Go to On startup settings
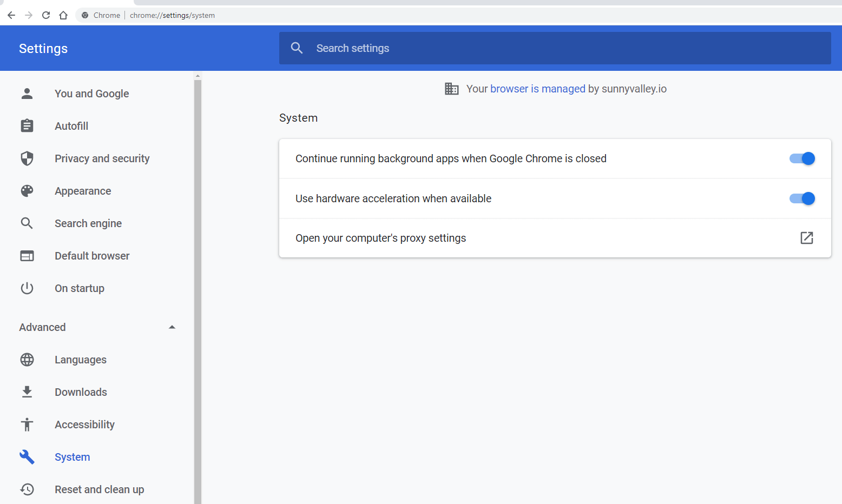Viewport: 842px width, 504px height. coord(80,288)
